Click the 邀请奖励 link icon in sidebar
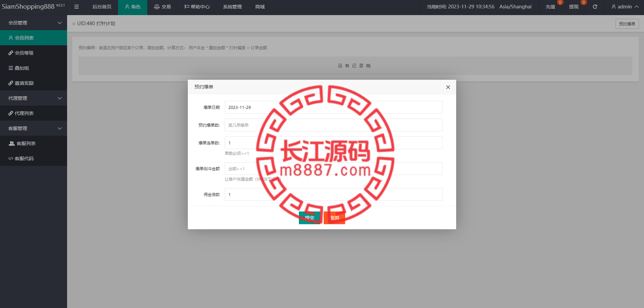Image resolution: width=644 pixels, height=308 pixels. tap(11, 83)
